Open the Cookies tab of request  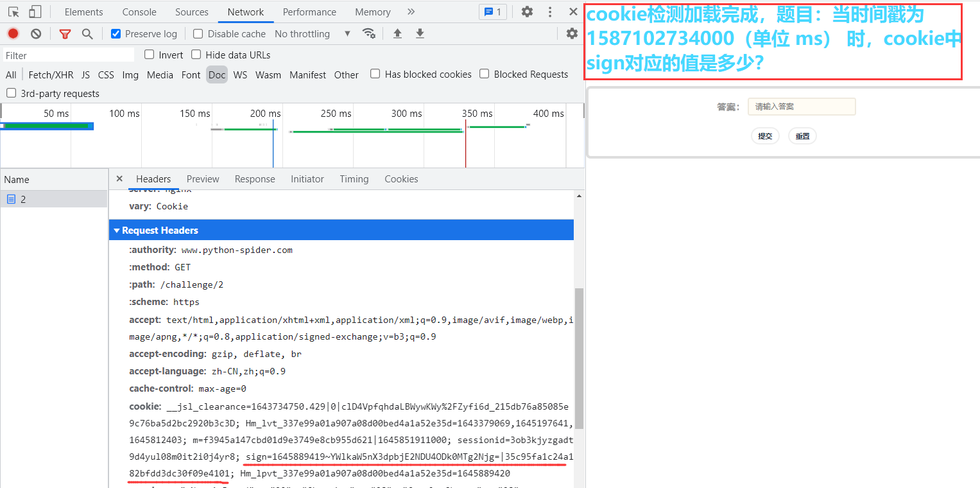[x=401, y=179]
